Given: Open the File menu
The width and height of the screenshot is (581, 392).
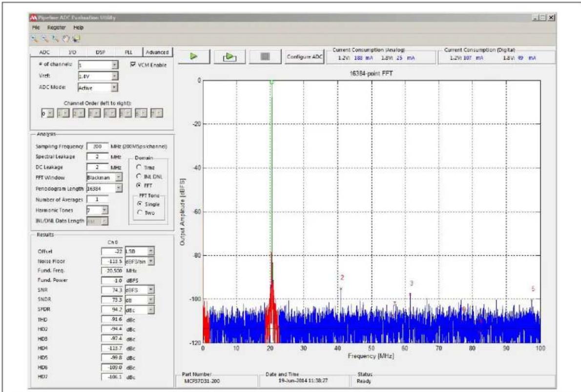Looking at the screenshot, I should tap(36, 27).
